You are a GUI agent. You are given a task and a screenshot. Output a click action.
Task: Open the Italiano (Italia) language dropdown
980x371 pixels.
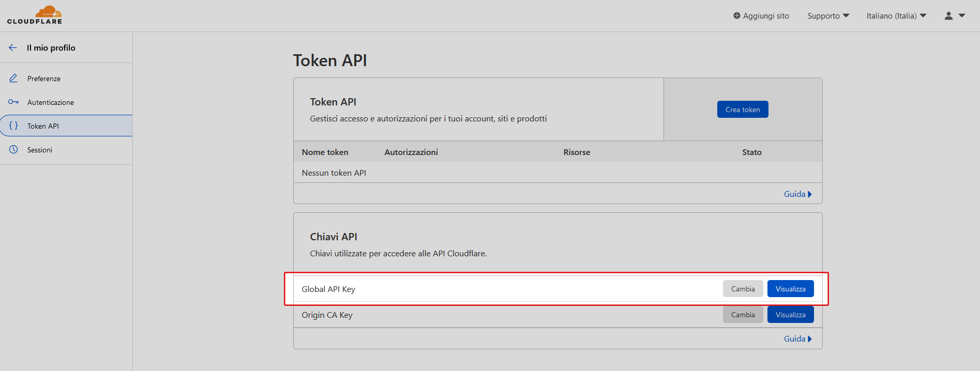(x=896, y=16)
